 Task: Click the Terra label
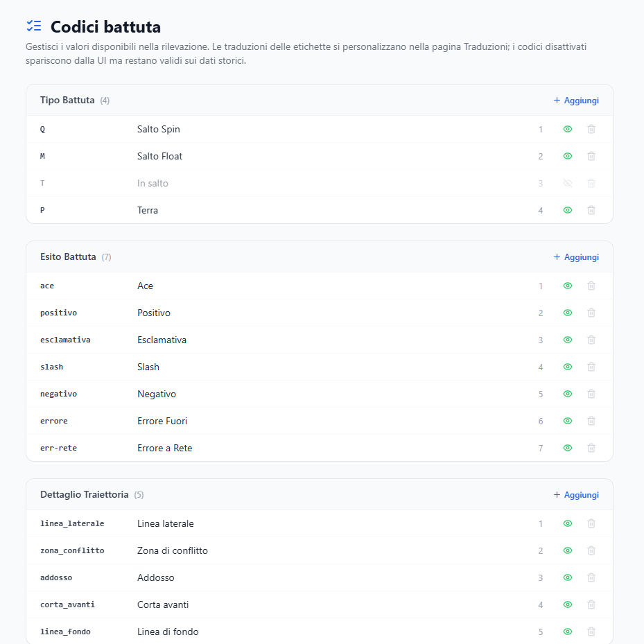(x=148, y=210)
